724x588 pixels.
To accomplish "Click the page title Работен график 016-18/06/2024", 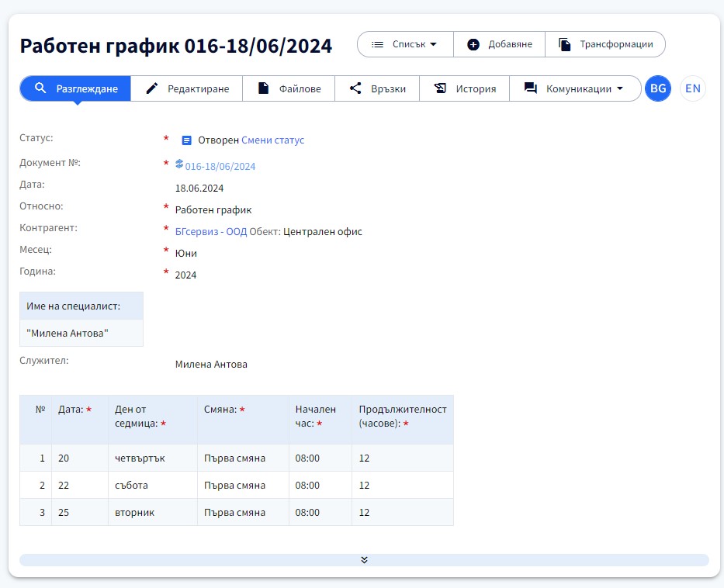I will click(176, 46).
